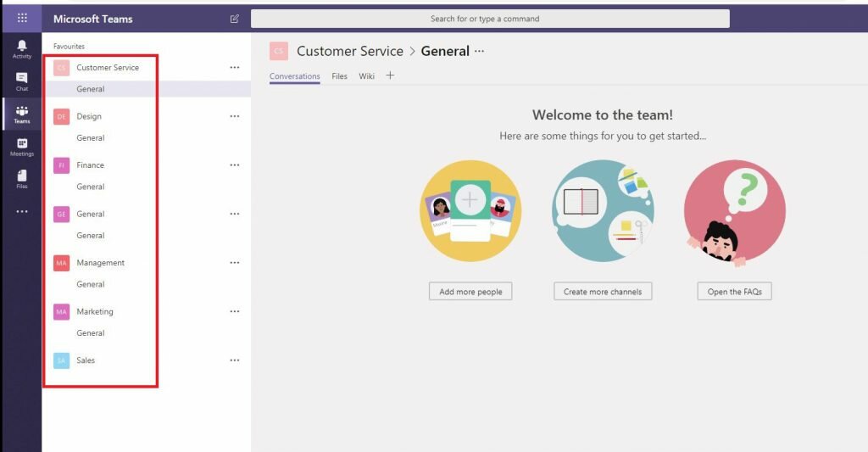The width and height of the screenshot is (868, 452).
Task: Select the Marketing team name
Action: coord(95,311)
